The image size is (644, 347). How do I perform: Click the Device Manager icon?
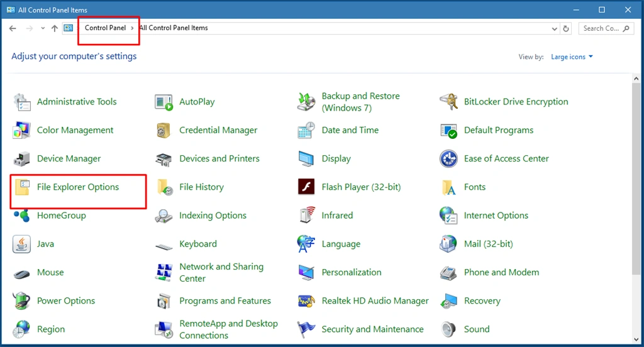[22, 159]
